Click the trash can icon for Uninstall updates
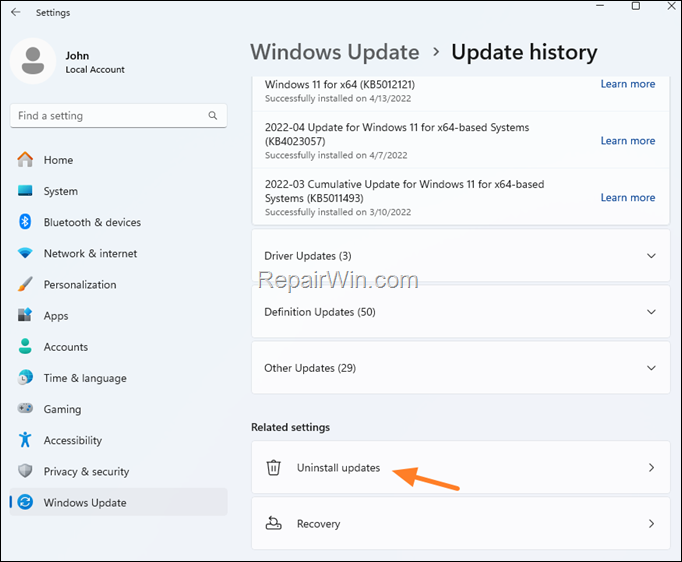 pos(274,468)
